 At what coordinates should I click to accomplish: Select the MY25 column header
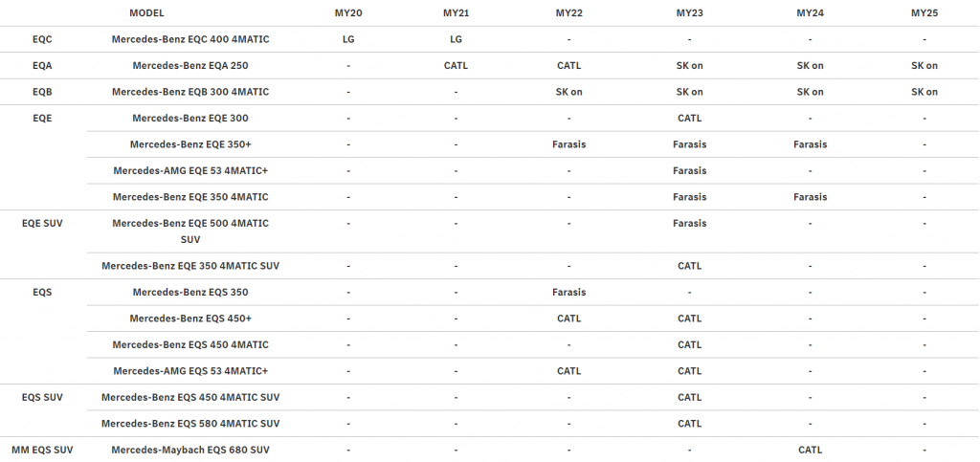[x=924, y=13]
